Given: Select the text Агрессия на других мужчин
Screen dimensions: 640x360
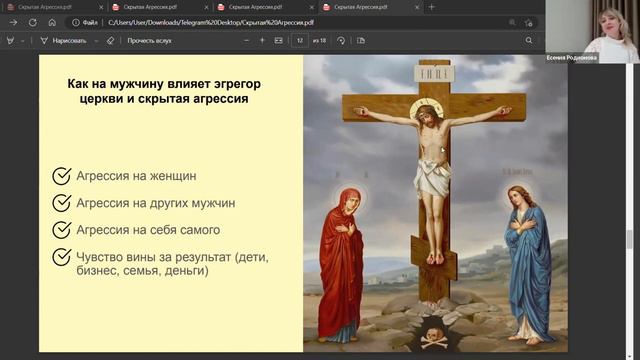Looking at the screenshot, I should (x=156, y=203).
